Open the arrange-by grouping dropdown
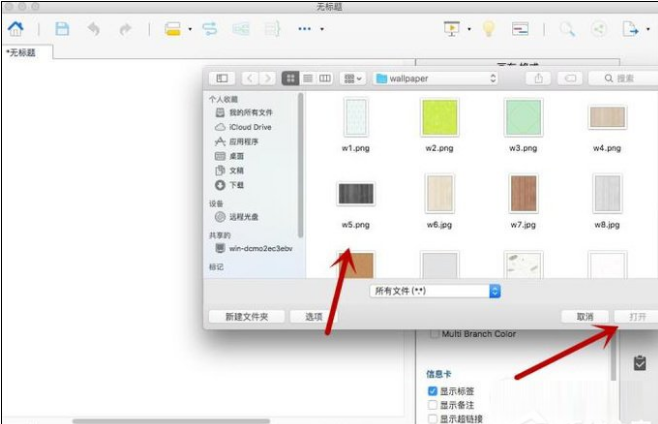 [x=352, y=78]
